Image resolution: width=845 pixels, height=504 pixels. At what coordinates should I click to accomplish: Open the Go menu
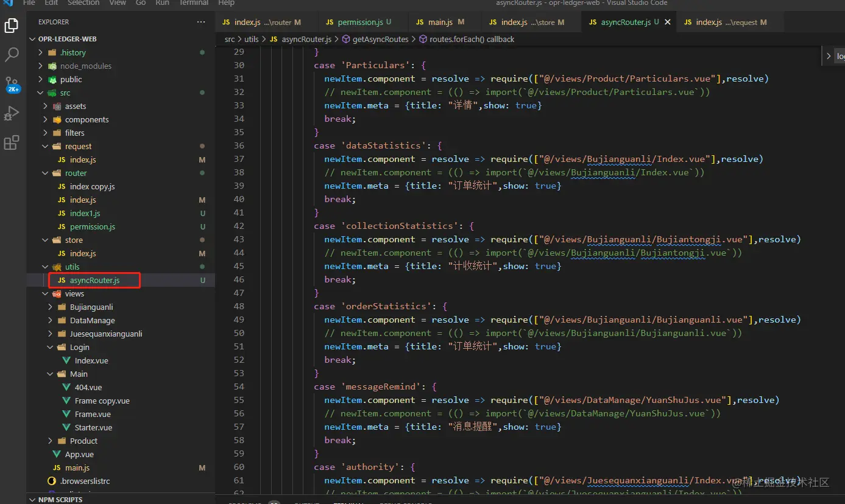141,2
